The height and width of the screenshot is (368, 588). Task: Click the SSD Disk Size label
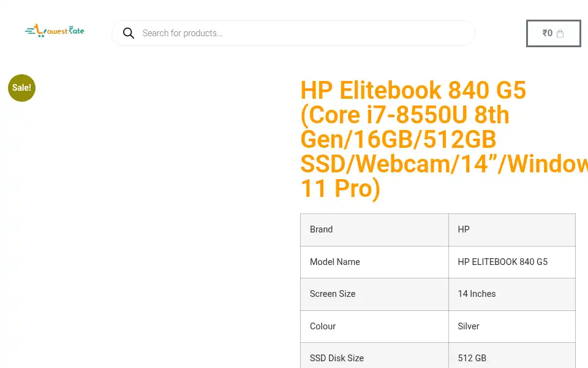(336, 358)
